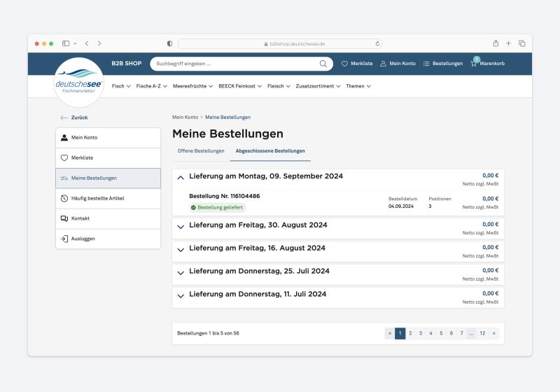The height and width of the screenshot is (392, 560).
Task: Go to pagination page 4
Action: 430,333
